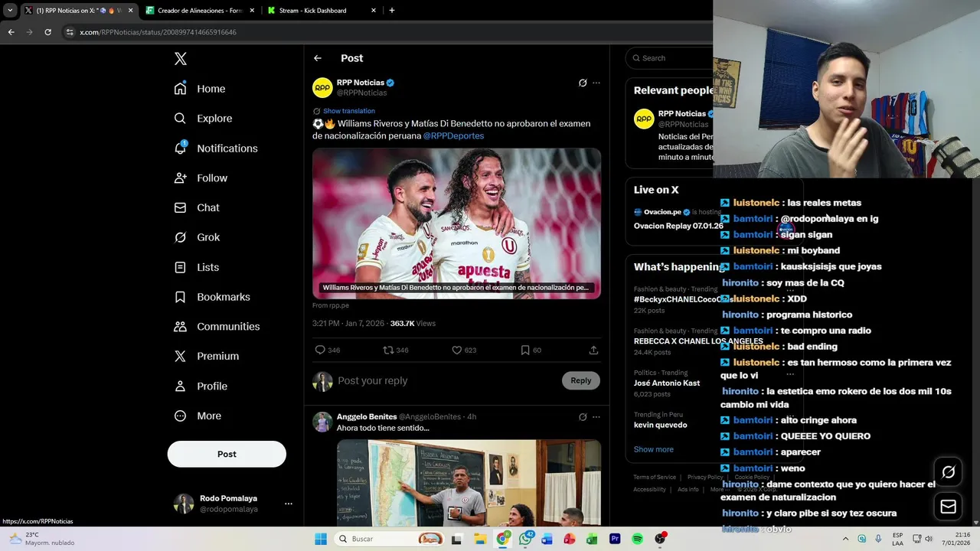Click the taskbar Buscar search box
The width and height of the screenshot is (980, 551).
390,539
